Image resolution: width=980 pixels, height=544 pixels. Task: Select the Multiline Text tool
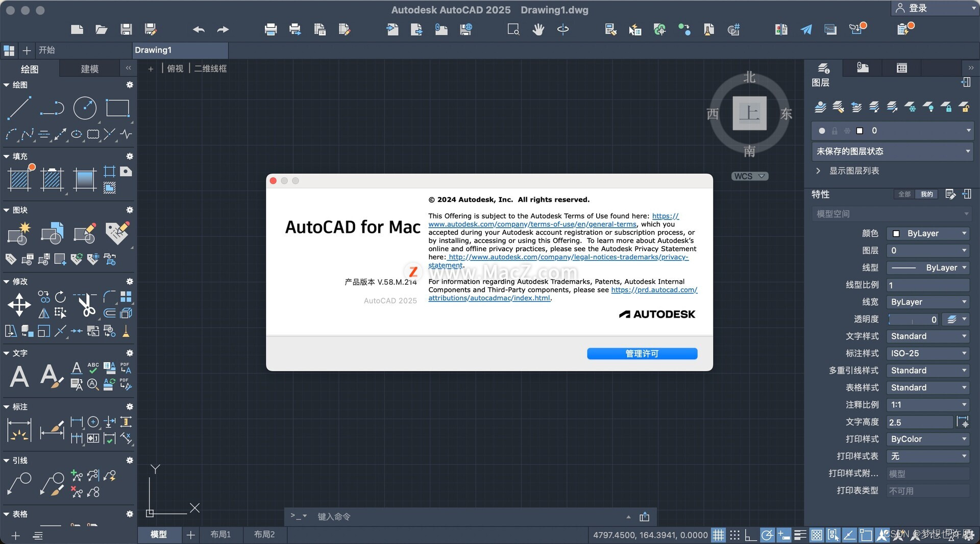(19, 377)
